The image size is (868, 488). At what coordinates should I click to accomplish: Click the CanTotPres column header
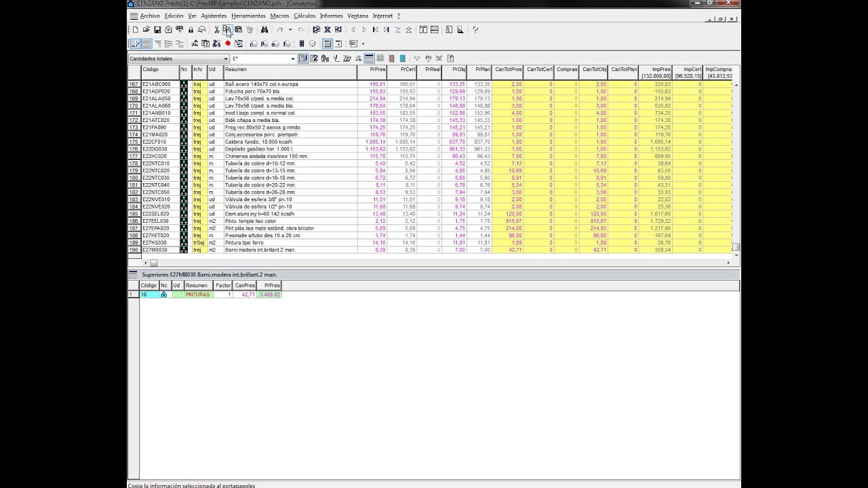(x=508, y=73)
